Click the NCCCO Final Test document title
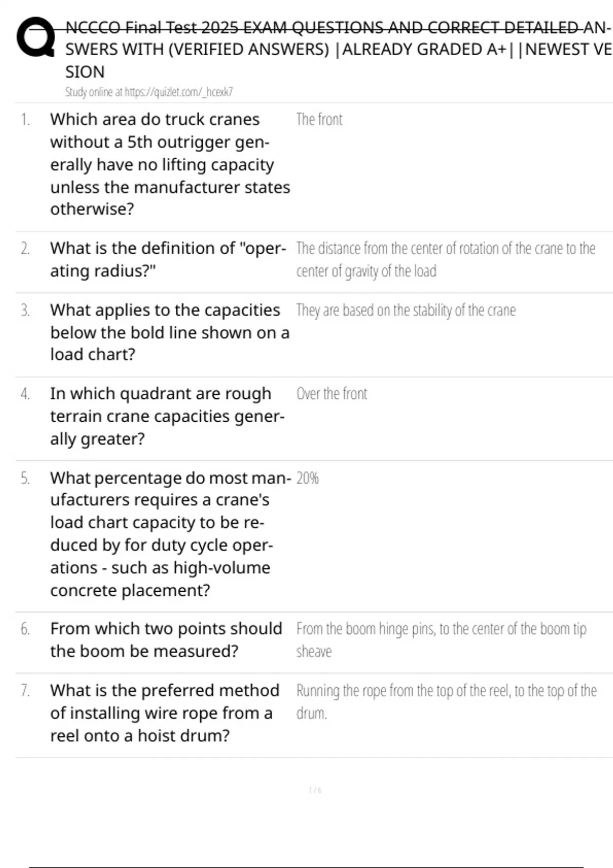 [337, 50]
